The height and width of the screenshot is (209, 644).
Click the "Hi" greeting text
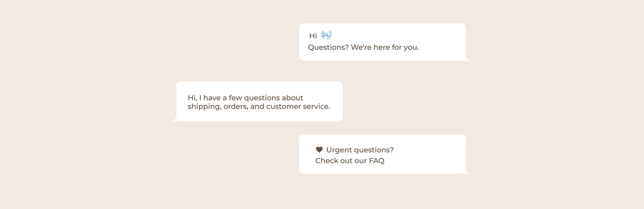313,36
